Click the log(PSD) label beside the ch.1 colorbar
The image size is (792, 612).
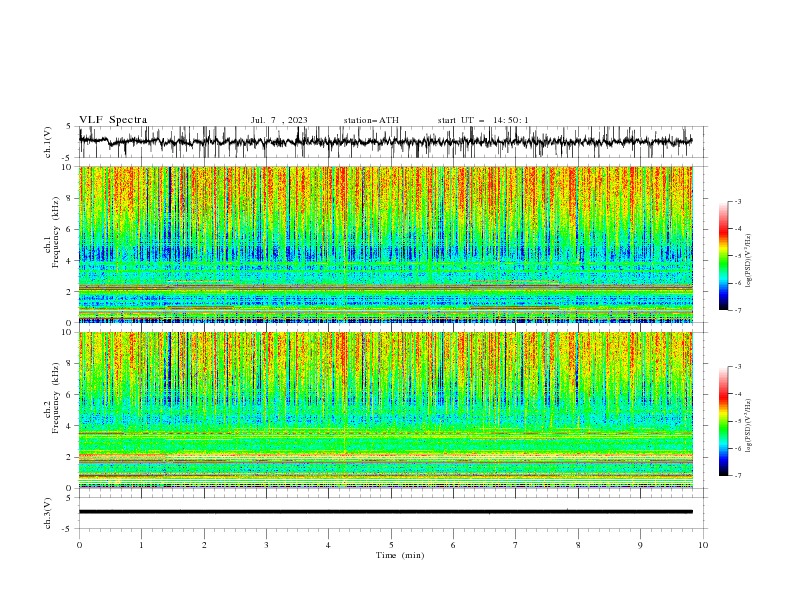tap(749, 261)
